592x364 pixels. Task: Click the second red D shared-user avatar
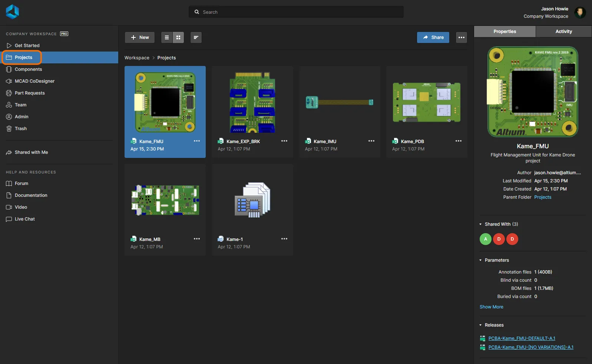pos(512,239)
